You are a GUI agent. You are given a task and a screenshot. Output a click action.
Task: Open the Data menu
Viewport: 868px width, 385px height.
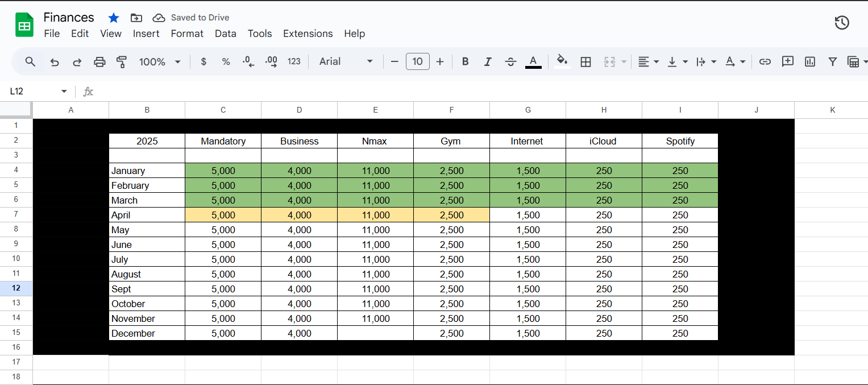click(x=225, y=34)
